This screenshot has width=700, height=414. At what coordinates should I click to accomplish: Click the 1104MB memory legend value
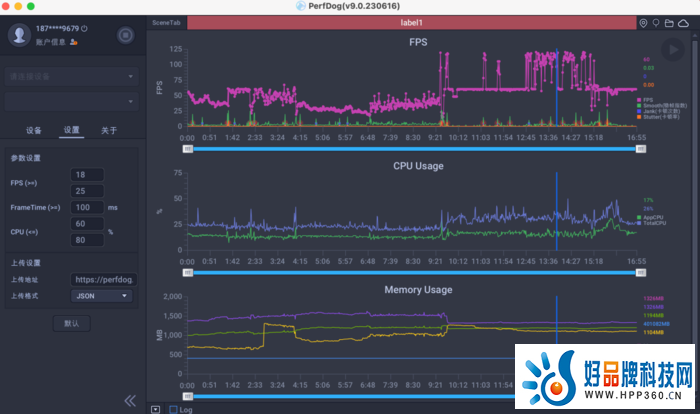(653, 332)
